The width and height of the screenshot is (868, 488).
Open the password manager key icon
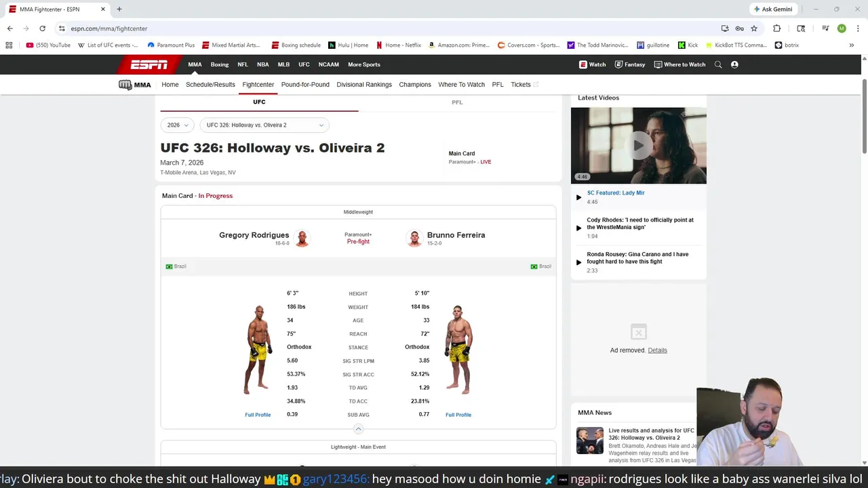click(739, 28)
